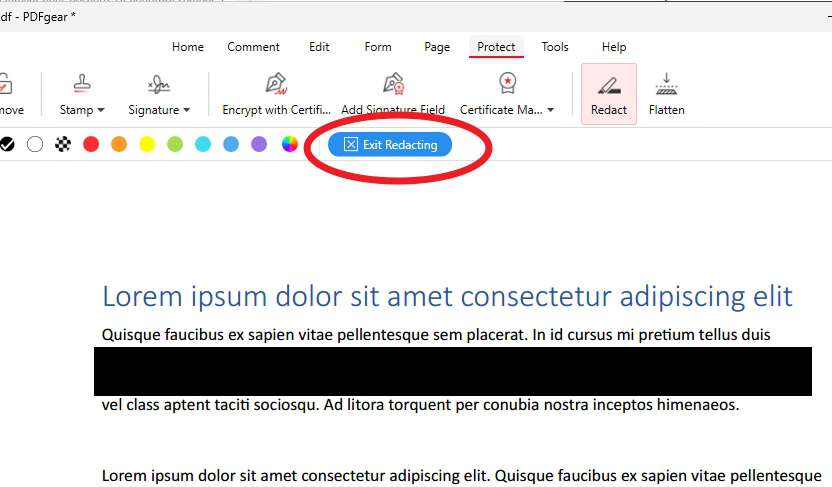Click the line starting 'Quisque faucibus ex sapien'
Screen dimensions: 832x487
click(x=436, y=335)
